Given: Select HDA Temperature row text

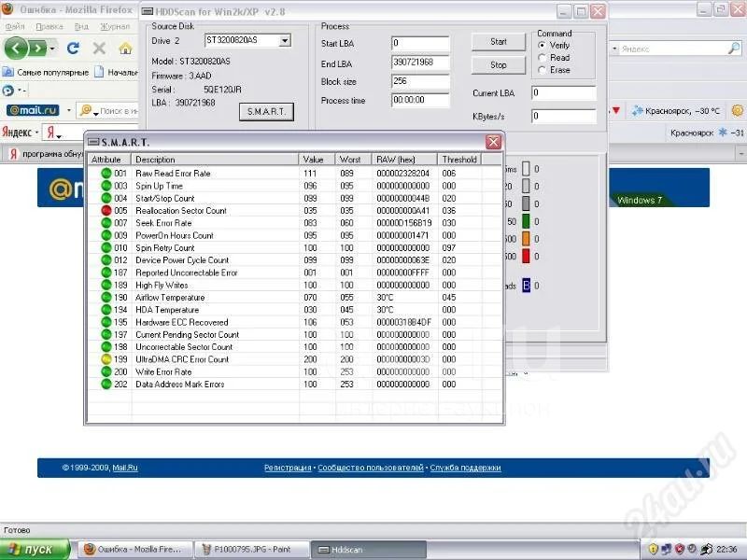Looking at the screenshot, I should coord(167,310).
